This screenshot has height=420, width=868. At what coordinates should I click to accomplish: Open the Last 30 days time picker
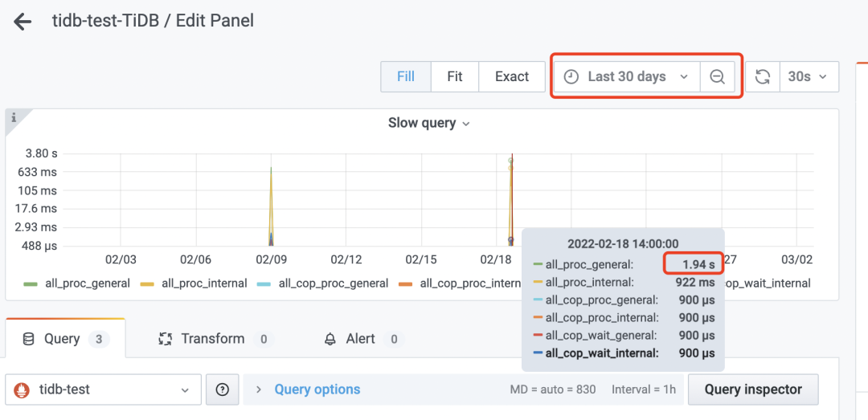(626, 77)
